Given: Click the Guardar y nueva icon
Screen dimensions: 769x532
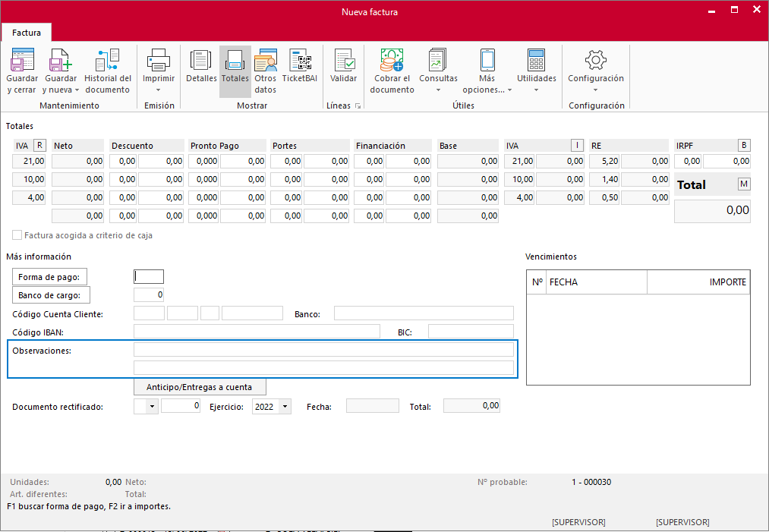Looking at the screenshot, I should click(61, 59).
